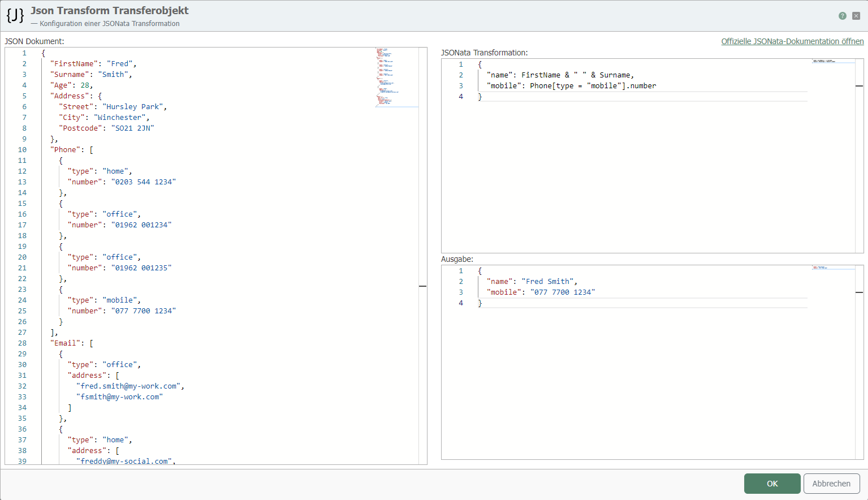
Task: Click the "Address": { line in JSON document
Action: [76, 96]
